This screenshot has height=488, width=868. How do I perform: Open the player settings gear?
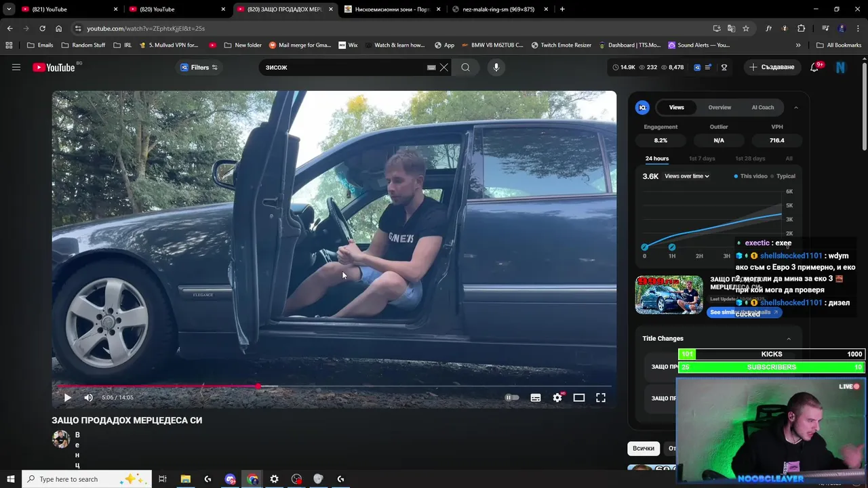557,397
